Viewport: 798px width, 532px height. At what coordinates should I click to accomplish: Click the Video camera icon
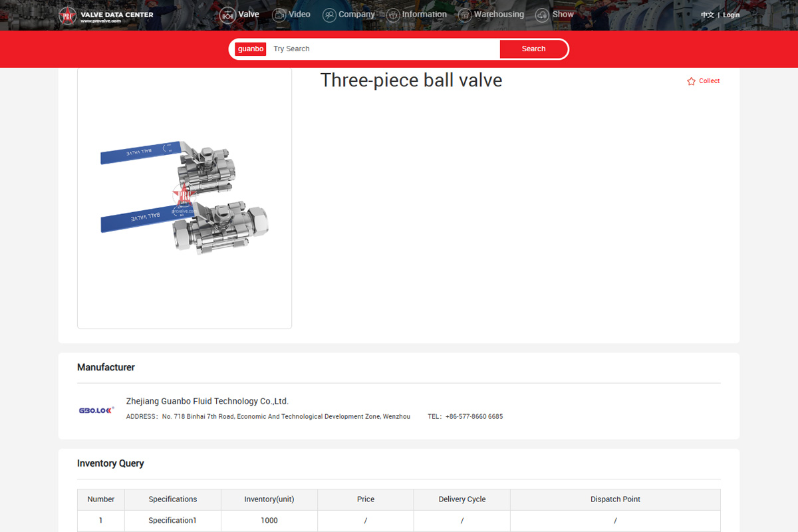279,15
